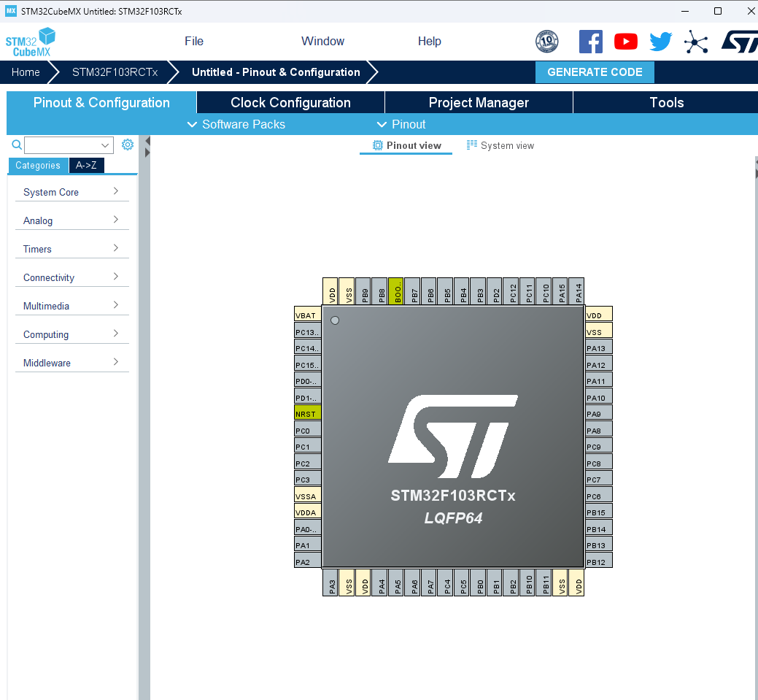Click the ST logo in header
The image size is (758, 700).
[x=740, y=42]
